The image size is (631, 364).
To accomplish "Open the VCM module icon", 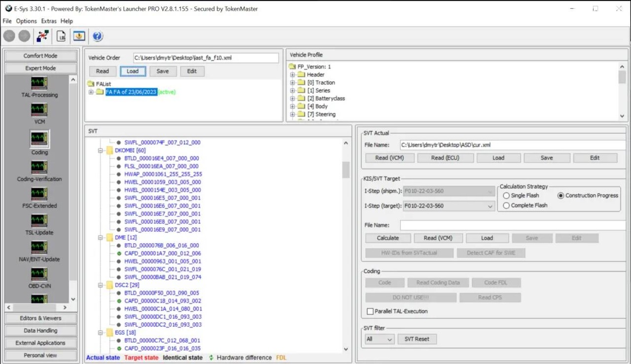I will click(39, 110).
